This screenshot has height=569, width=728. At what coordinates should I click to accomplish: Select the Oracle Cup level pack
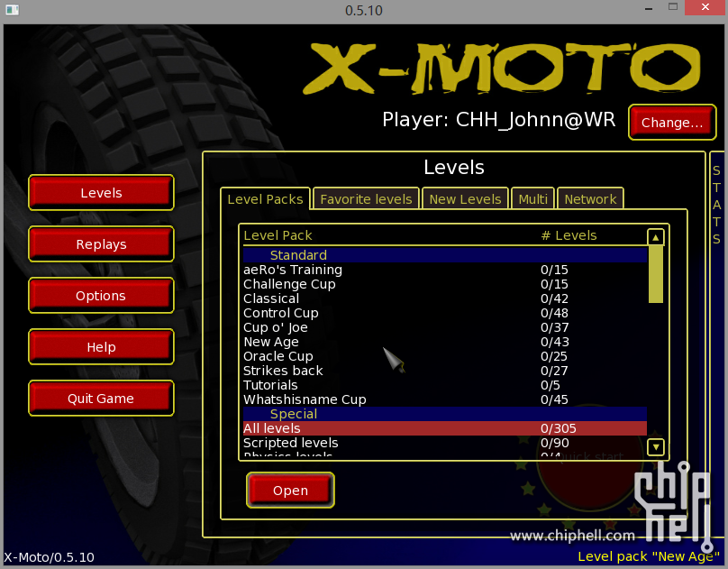coord(445,356)
